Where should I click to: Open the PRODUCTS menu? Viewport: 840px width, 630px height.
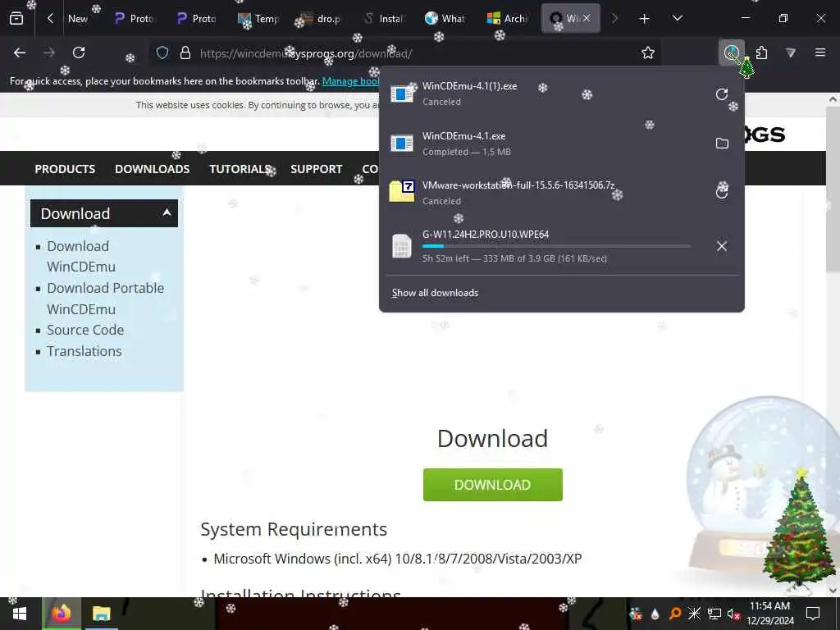[65, 169]
